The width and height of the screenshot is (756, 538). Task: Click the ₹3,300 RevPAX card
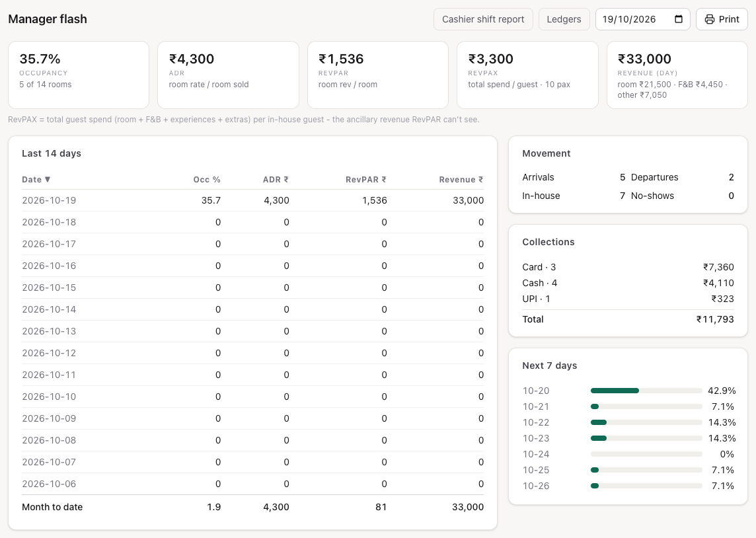point(527,75)
